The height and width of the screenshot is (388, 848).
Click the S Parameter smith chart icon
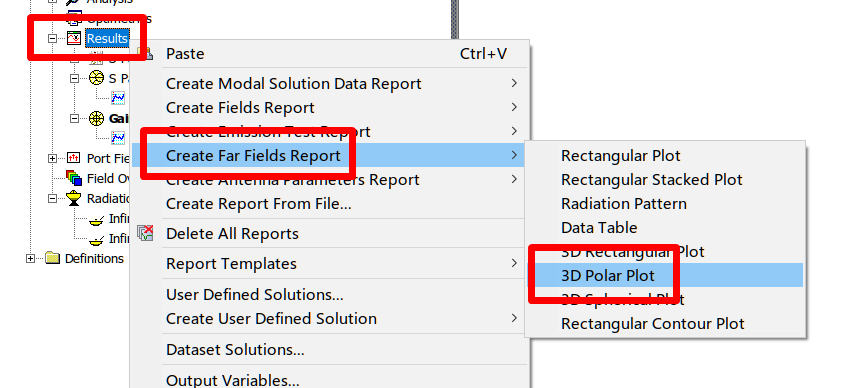pyautogui.click(x=96, y=78)
